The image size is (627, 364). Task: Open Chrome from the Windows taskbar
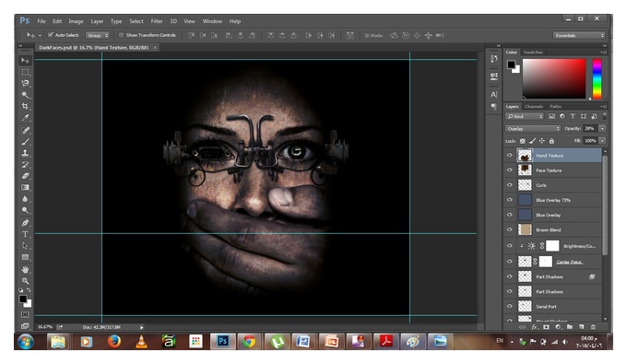coord(249,342)
